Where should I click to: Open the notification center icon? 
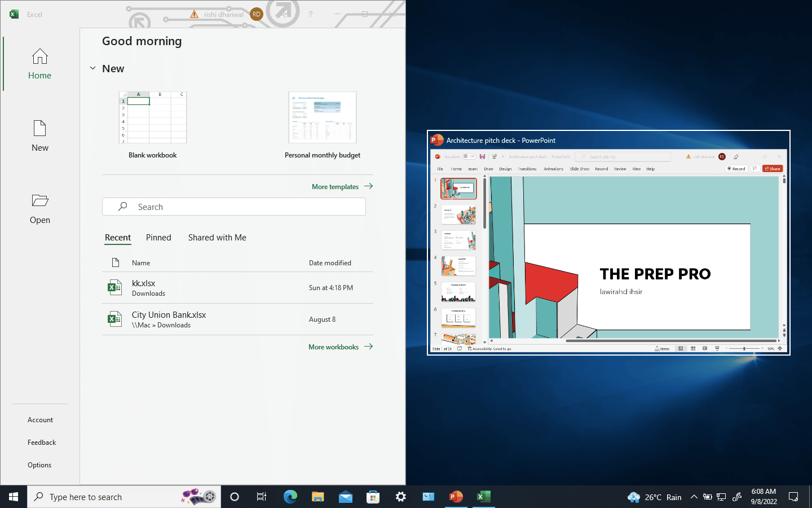click(x=793, y=497)
